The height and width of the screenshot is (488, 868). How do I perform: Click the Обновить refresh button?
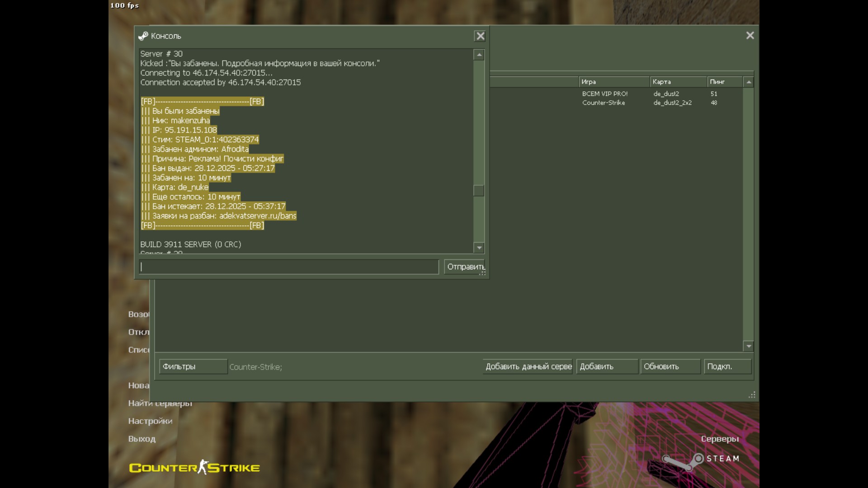[670, 367]
